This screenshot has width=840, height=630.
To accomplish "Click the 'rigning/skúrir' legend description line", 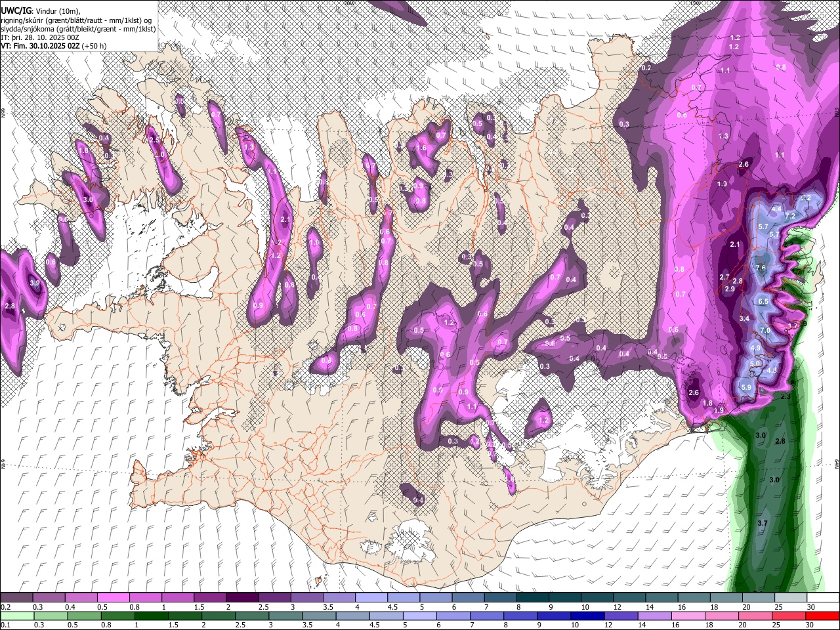I will click(76, 20).
